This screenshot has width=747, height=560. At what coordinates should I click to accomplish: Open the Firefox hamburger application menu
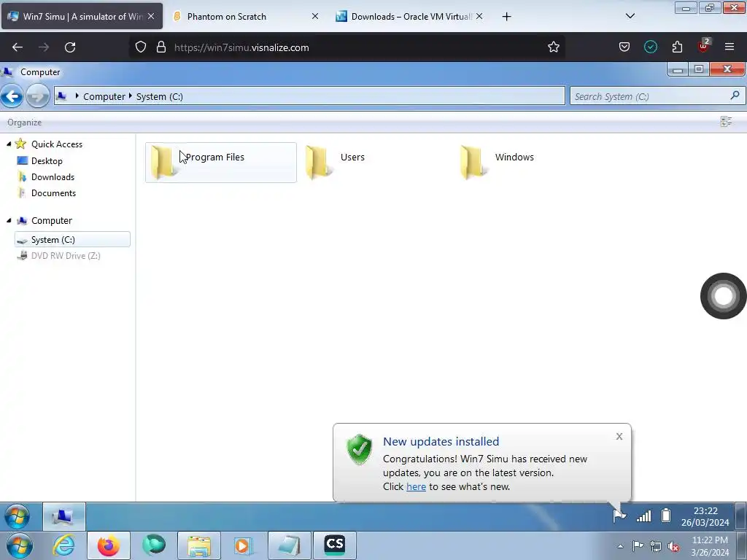tap(729, 47)
